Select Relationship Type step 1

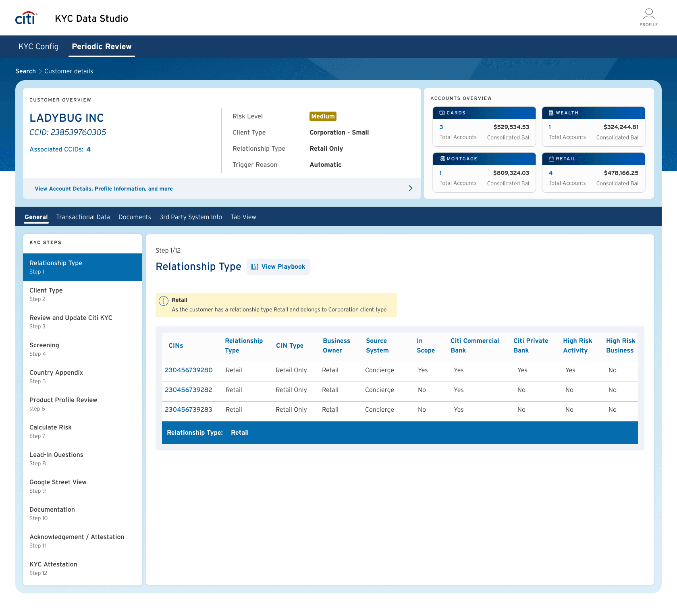click(x=83, y=267)
